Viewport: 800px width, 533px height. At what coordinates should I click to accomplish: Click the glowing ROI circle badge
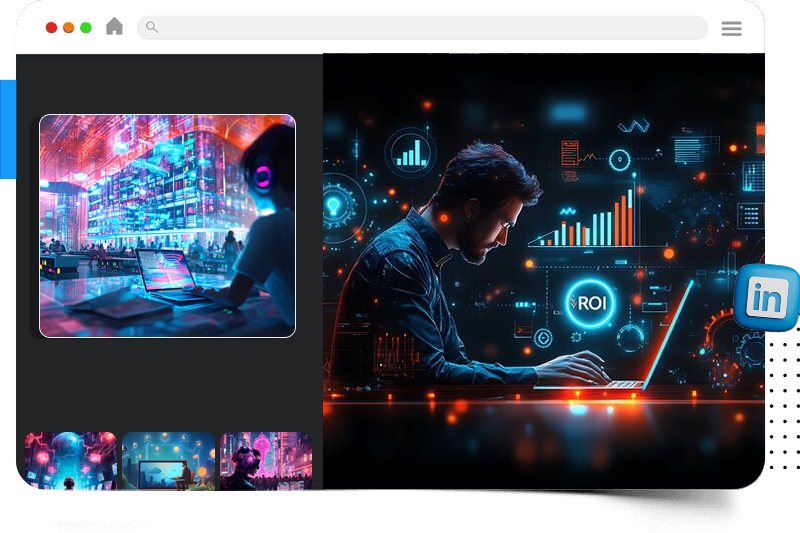tap(588, 302)
